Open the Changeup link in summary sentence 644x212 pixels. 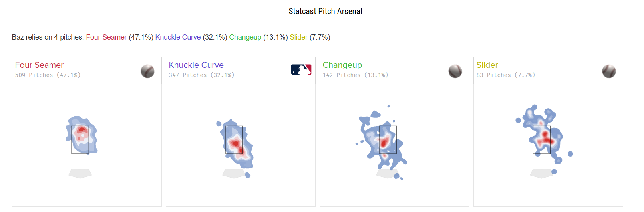pyautogui.click(x=245, y=37)
